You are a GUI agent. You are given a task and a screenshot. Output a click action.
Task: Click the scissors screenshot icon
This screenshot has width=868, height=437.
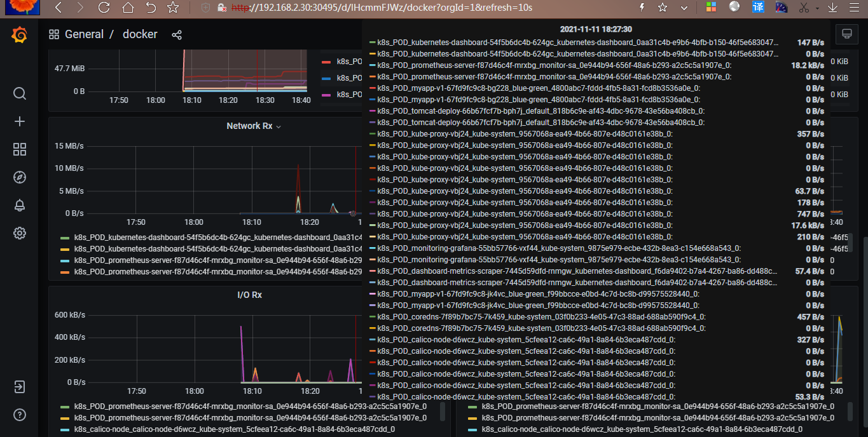coord(804,8)
